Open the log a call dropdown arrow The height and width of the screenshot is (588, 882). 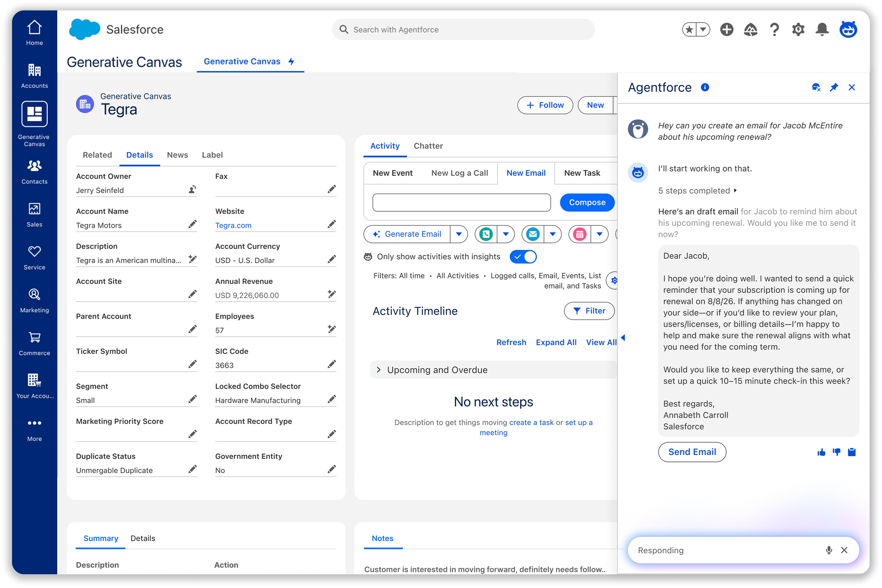point(506,234)
